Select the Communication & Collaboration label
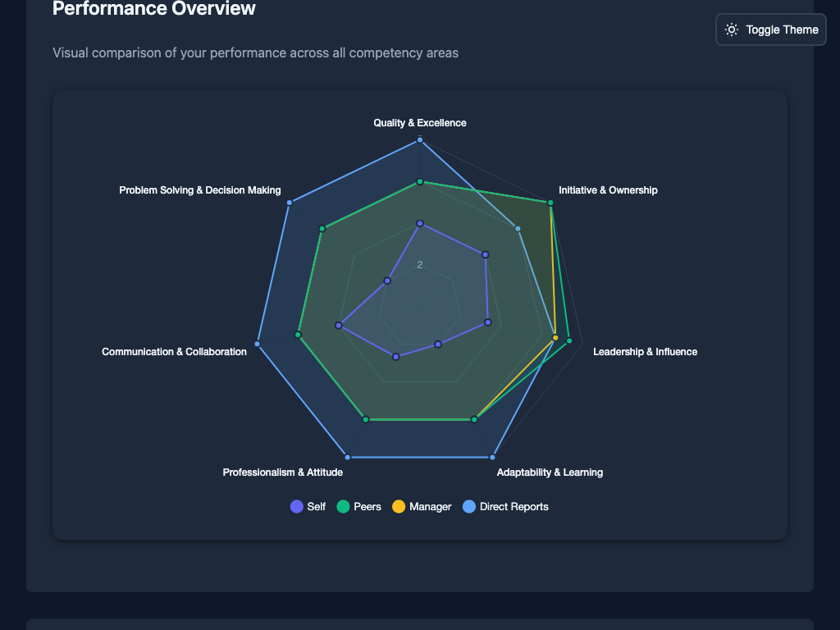 [x=174, y=351]
